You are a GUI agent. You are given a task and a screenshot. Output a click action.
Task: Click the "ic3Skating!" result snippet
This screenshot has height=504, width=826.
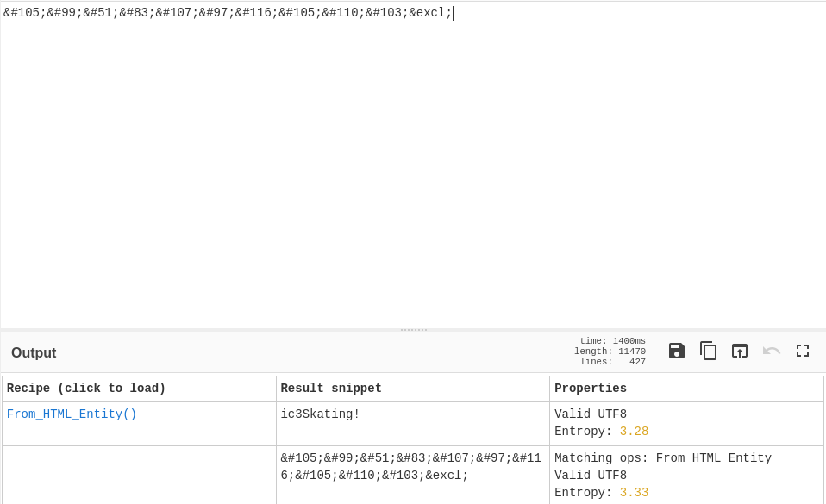point(320,414)
